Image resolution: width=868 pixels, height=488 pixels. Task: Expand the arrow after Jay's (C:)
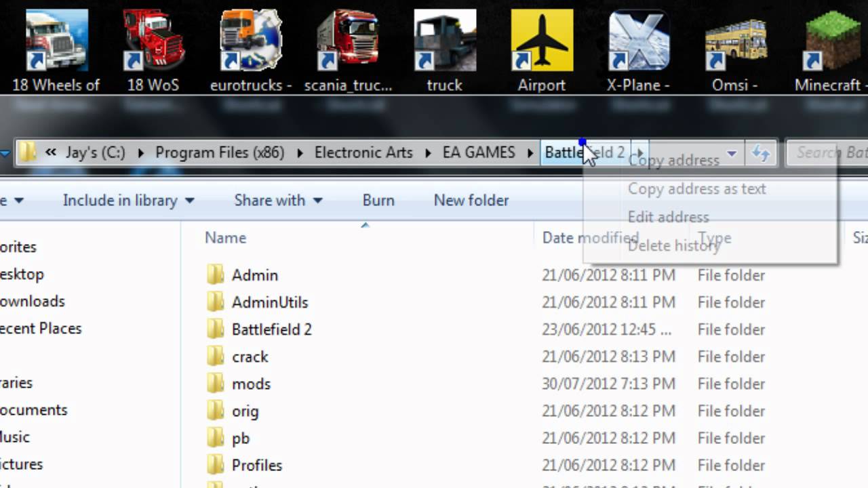[x=140, y=153]
